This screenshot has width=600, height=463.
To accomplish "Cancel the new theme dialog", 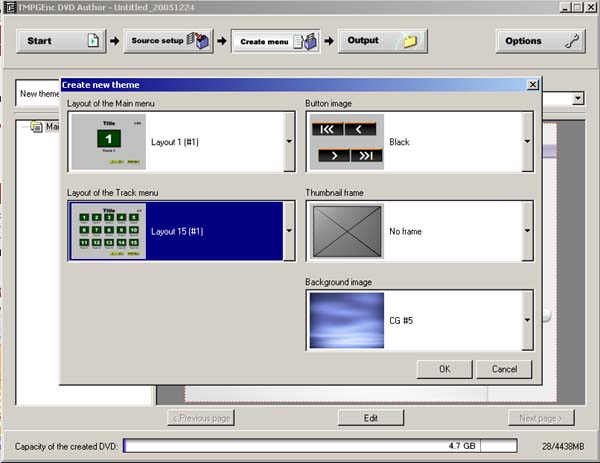I will point(504,369).
